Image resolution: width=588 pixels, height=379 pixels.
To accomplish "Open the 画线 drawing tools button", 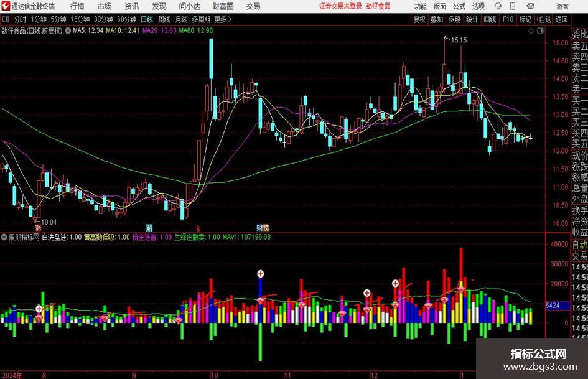I will click(490, 19).
